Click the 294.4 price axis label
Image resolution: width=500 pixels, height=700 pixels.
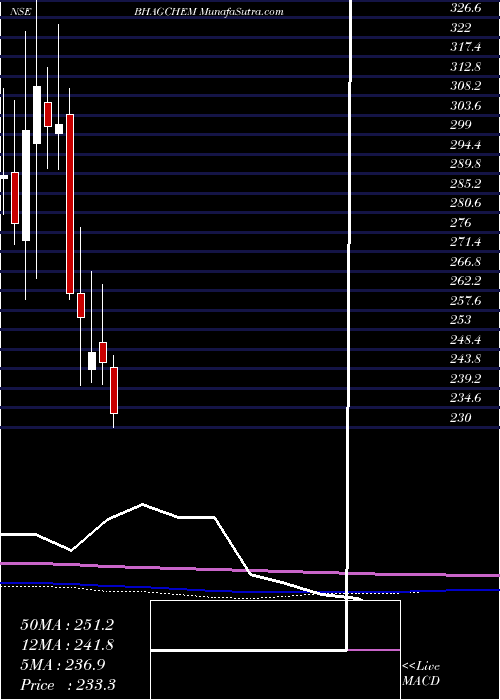pos(465,145)
